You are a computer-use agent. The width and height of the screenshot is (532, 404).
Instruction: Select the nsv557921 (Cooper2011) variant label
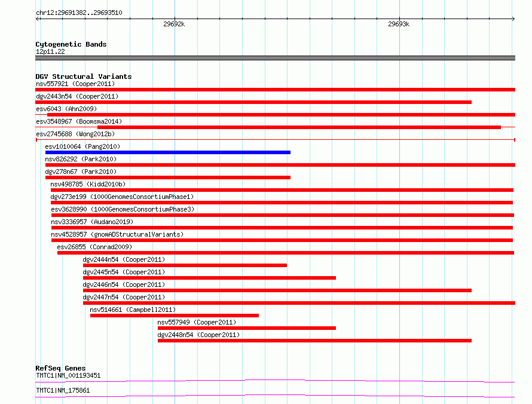tap(75, 84)
